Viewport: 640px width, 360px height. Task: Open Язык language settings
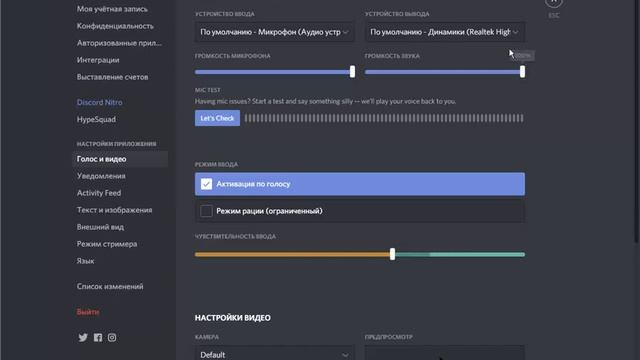[85, 261]
